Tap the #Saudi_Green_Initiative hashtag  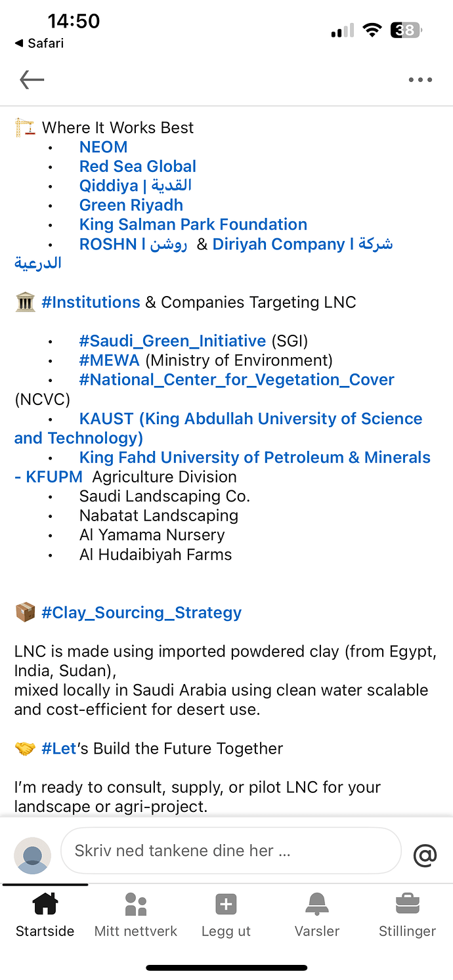click(173, 341)
